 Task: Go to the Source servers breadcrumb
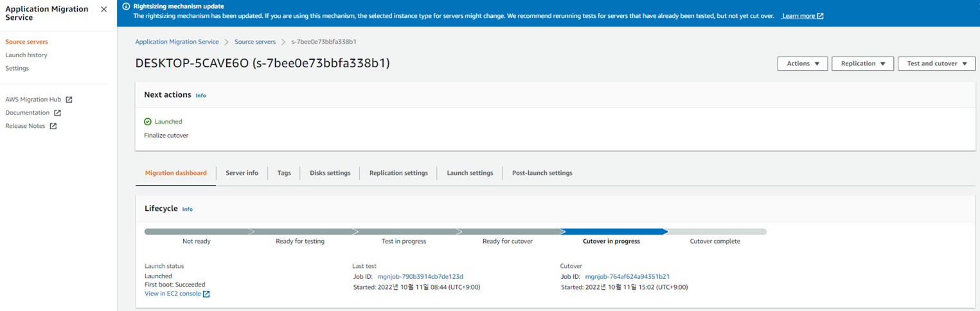[x=255, y=42]
